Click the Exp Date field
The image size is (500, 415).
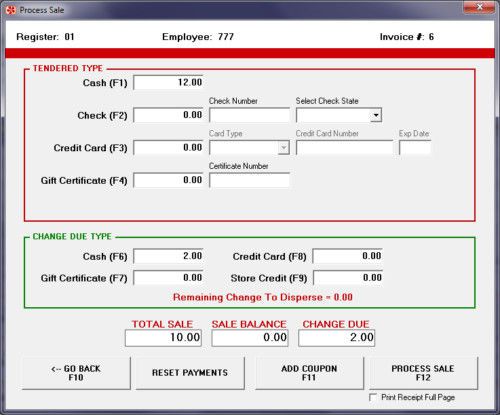(415, 148)
